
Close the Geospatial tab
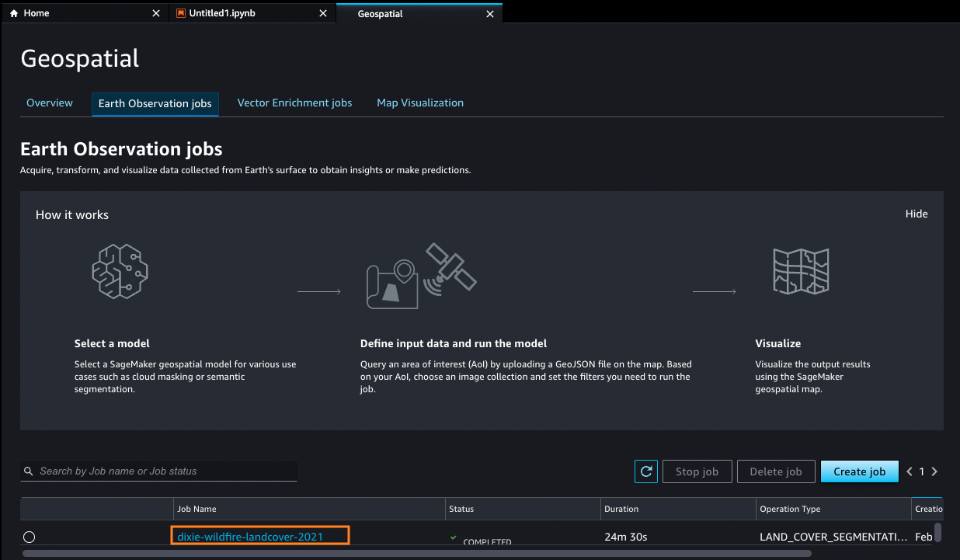[489, 13]
